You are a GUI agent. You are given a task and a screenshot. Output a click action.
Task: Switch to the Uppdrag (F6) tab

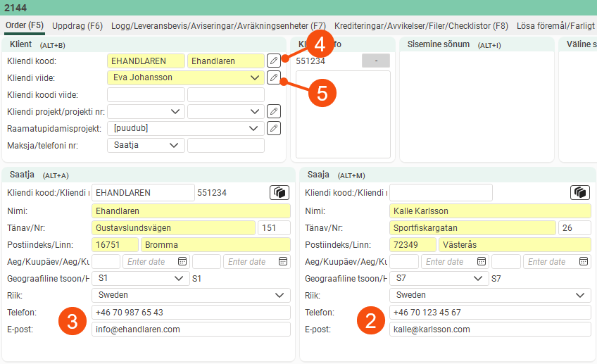click(77, 26)
